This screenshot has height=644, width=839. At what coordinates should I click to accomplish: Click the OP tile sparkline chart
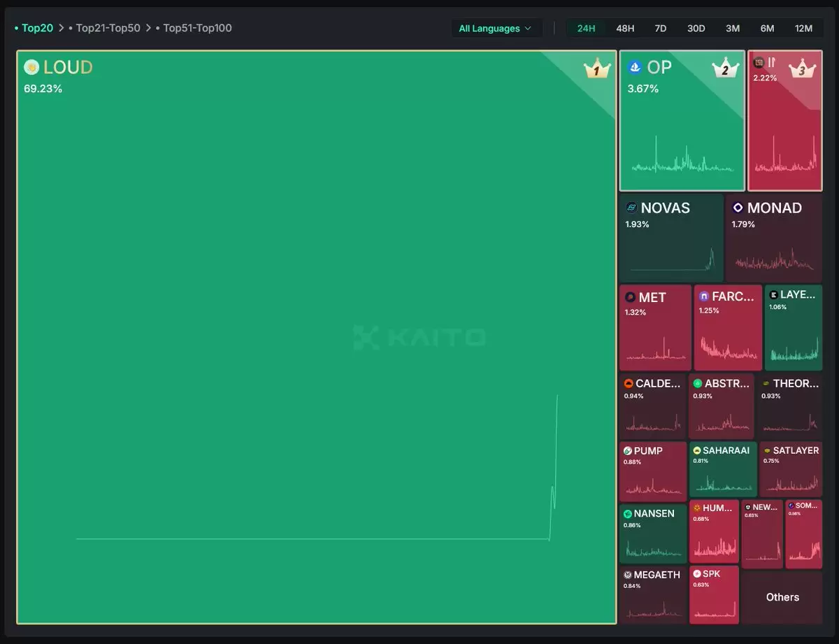tap(682, 155)
